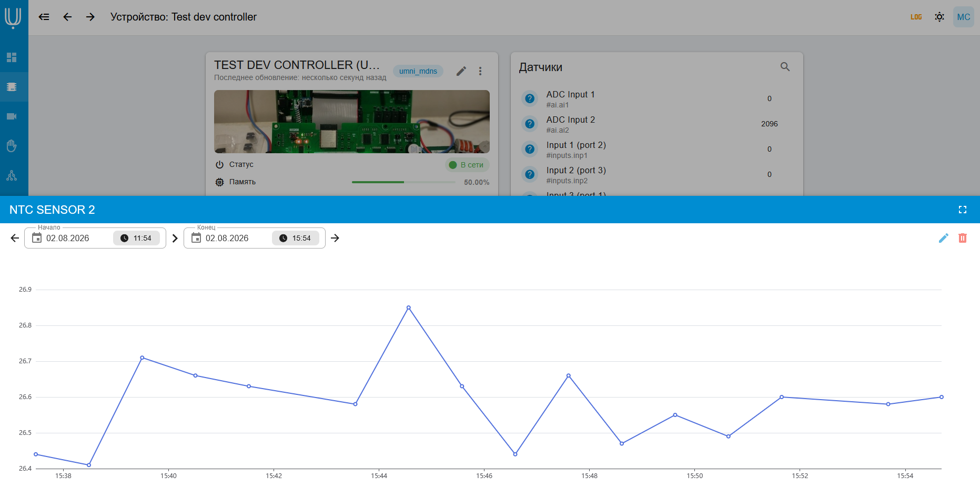
Task: Open the three-dot menu on device card
Action: 480,71
